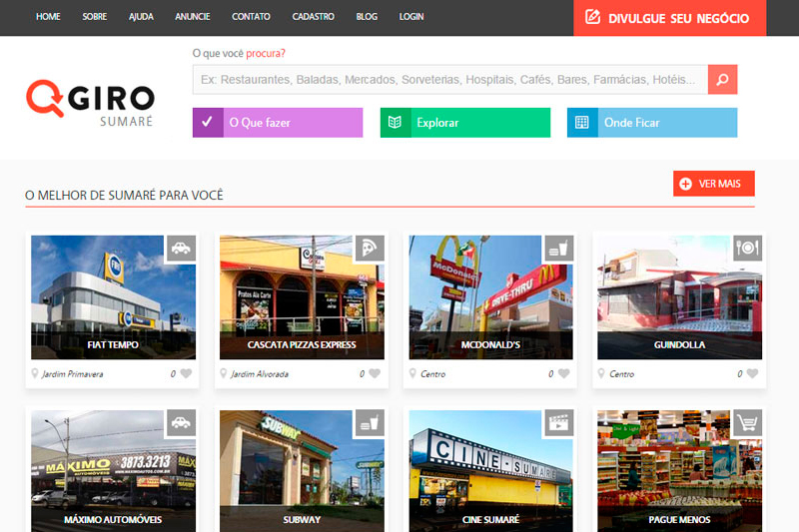Click the restaurant plate icon on Guindolla
Image resolution: width=799 pixels, height=532 pixels.
748,249
